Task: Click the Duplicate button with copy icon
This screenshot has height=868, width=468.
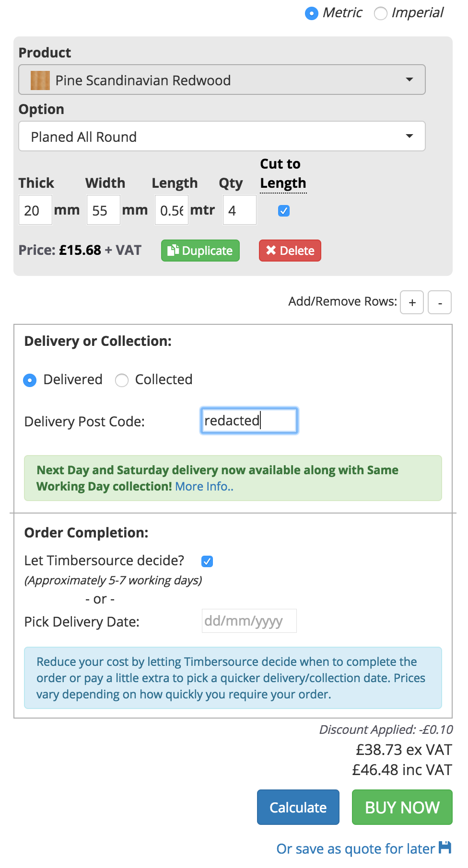Action: pyautogui.click(x=200, y=251)
